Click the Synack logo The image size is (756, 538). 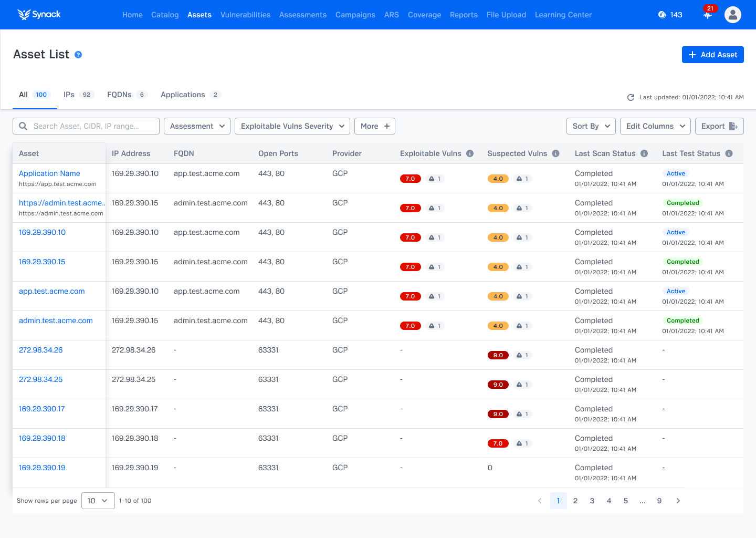click(39, 15)
